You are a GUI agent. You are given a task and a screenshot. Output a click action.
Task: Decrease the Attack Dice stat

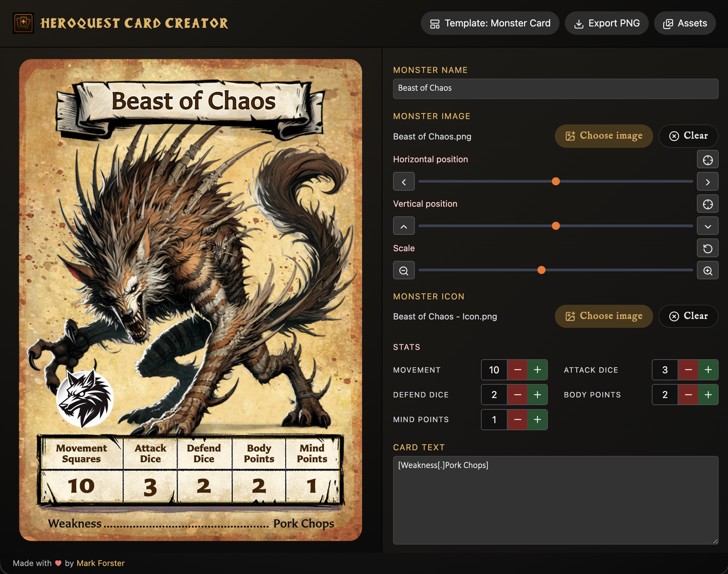pyautogui.click(x=688, y=370)
